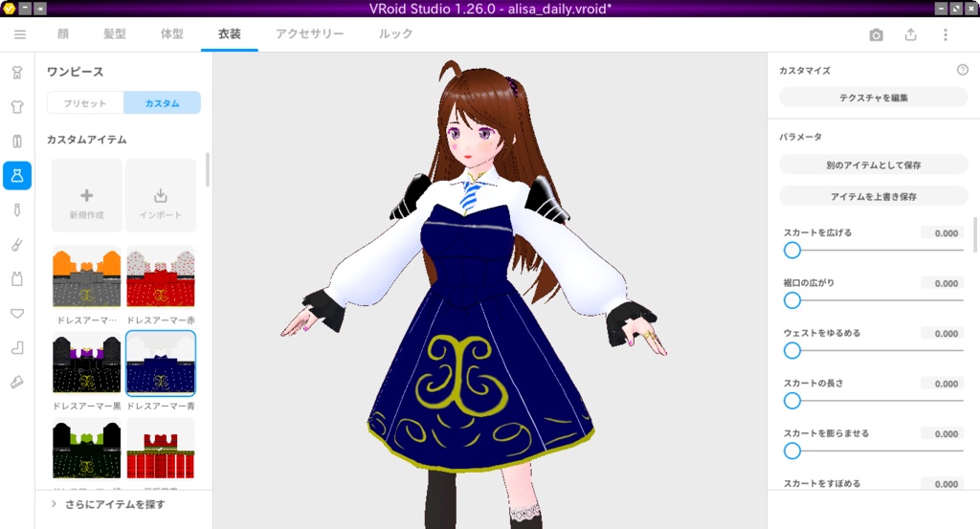Select the inner tank top category icon
Viewport: 980px width, 529px height.
coord(17,278)
